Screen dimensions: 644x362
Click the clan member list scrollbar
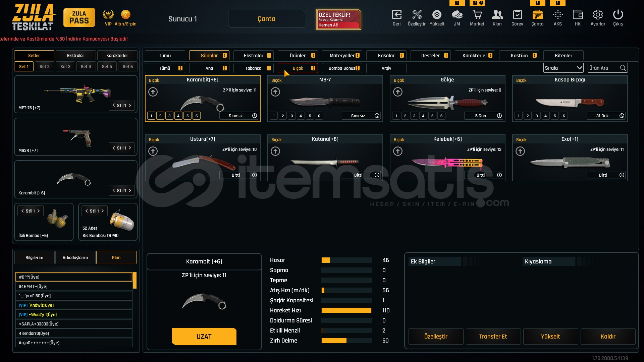pyautogui.click(x=135, y=281)
